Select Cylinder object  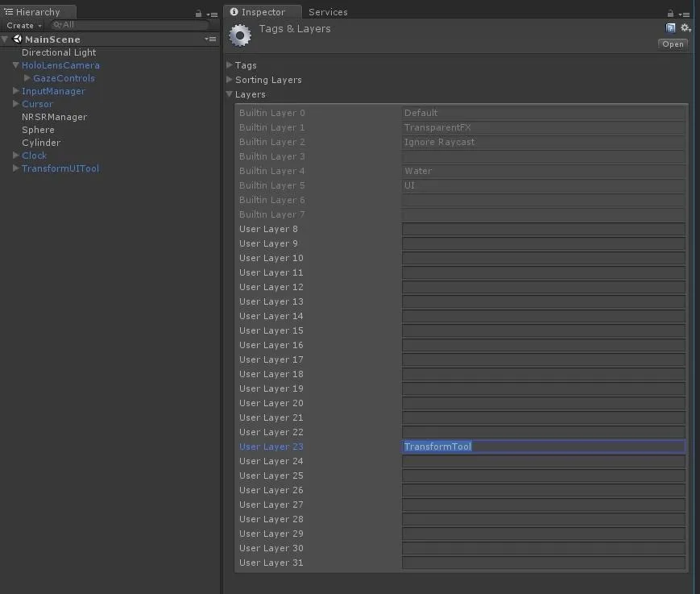coord(41,143)
